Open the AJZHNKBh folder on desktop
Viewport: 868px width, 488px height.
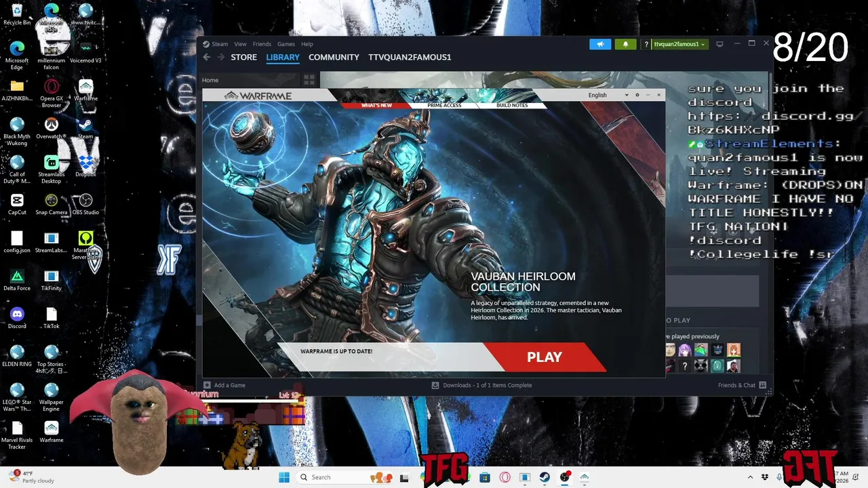click(17, 90)
